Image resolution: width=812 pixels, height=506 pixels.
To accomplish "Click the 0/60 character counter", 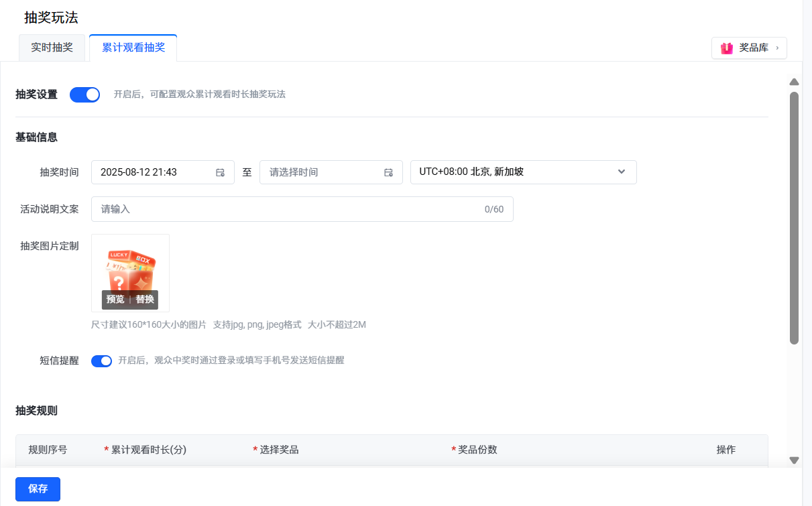I will [x=494, y=209].
